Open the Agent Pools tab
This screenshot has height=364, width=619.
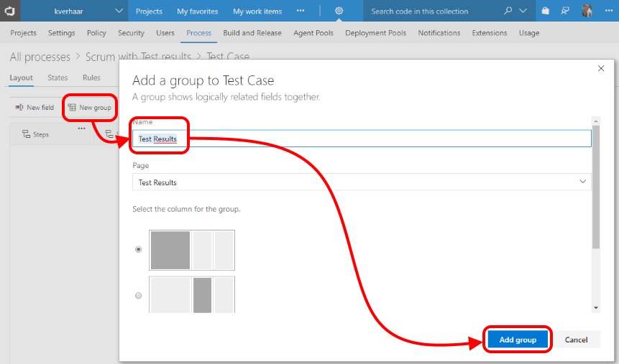(313, 33)
